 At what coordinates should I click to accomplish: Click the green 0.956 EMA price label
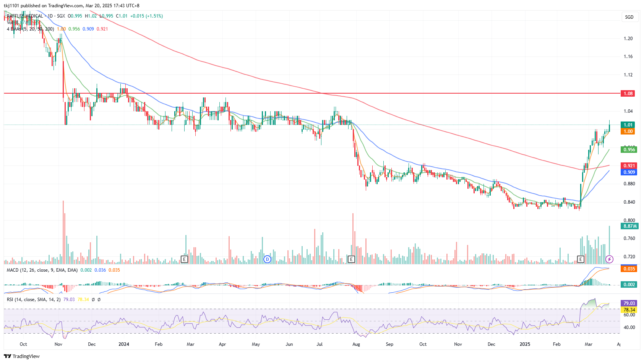click(629, 150)
